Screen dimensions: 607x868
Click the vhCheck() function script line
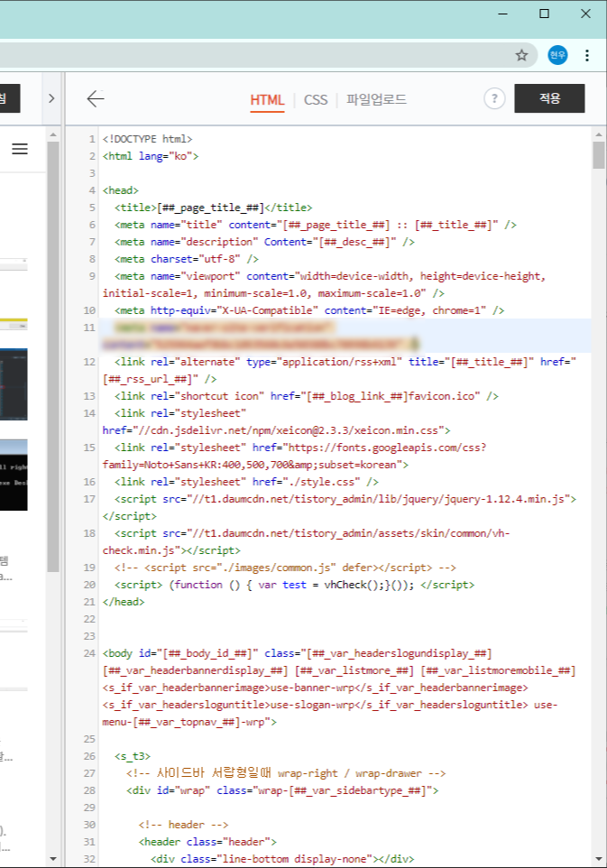coord(294,585)
